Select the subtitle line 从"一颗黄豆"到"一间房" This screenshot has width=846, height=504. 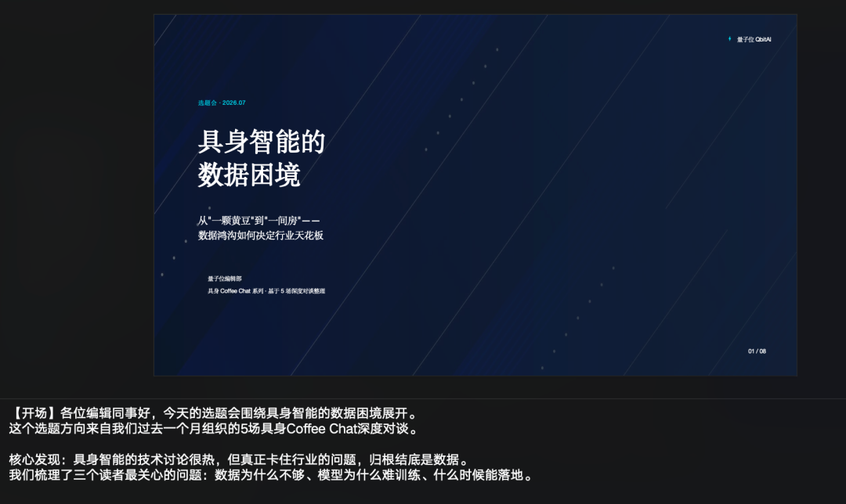click(259, 221)
